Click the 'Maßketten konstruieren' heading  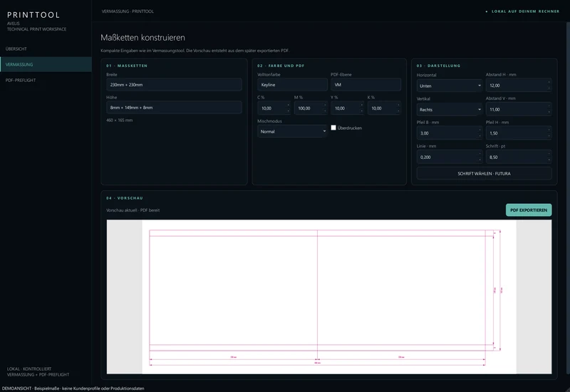(142, 38)
